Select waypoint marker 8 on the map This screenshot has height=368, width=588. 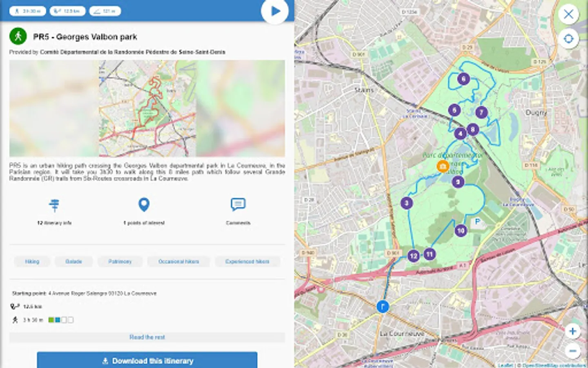(x=472, y=130)
